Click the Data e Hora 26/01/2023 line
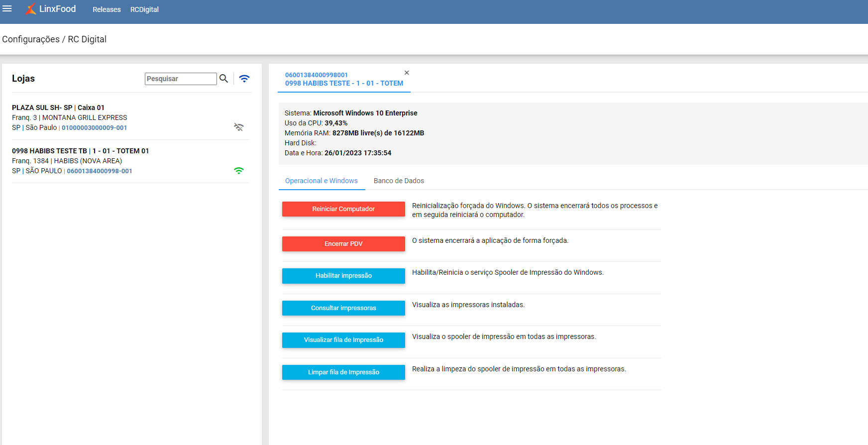868x445 pixels. 338,153
